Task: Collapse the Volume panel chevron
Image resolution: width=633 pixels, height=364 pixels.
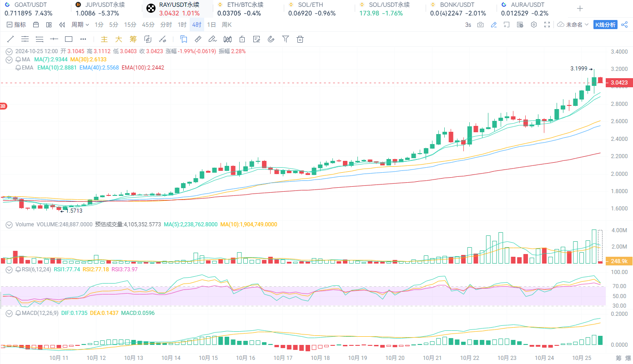Action: click(x=9, y=224)
